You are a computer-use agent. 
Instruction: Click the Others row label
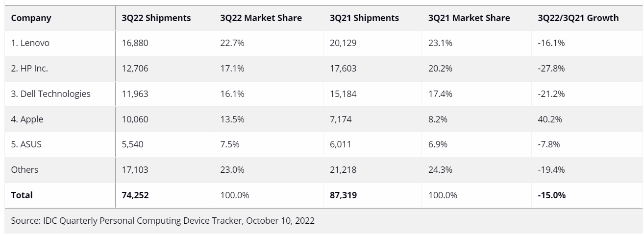pos(25,170)
